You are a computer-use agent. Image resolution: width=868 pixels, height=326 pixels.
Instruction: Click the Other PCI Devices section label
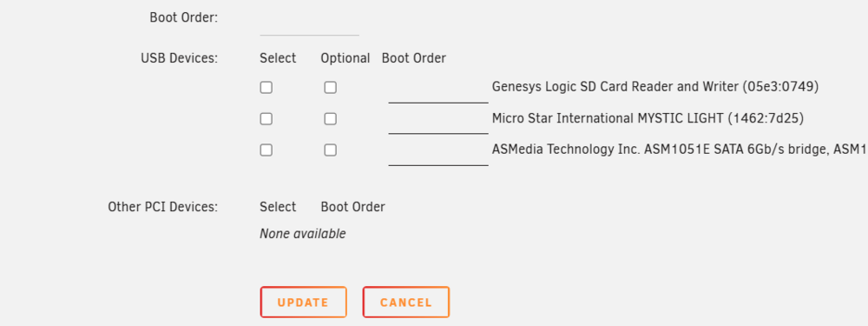point(163,208)
